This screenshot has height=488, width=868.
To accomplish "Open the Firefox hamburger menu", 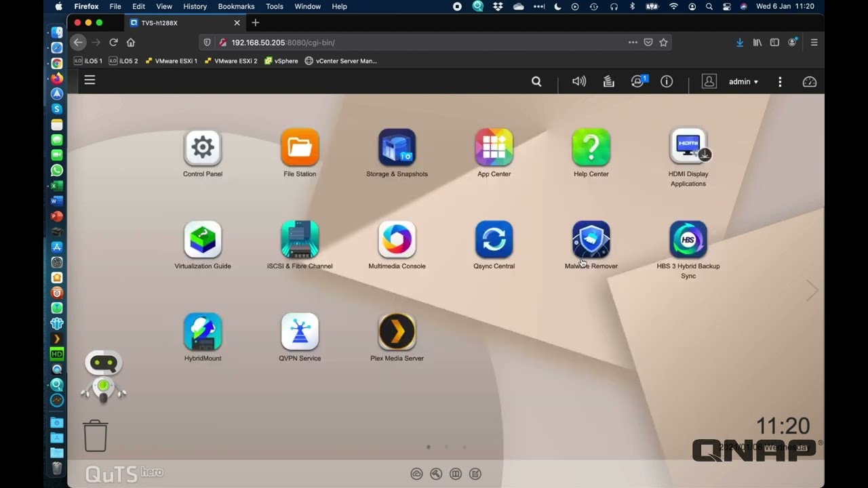I will pos(814,42).
